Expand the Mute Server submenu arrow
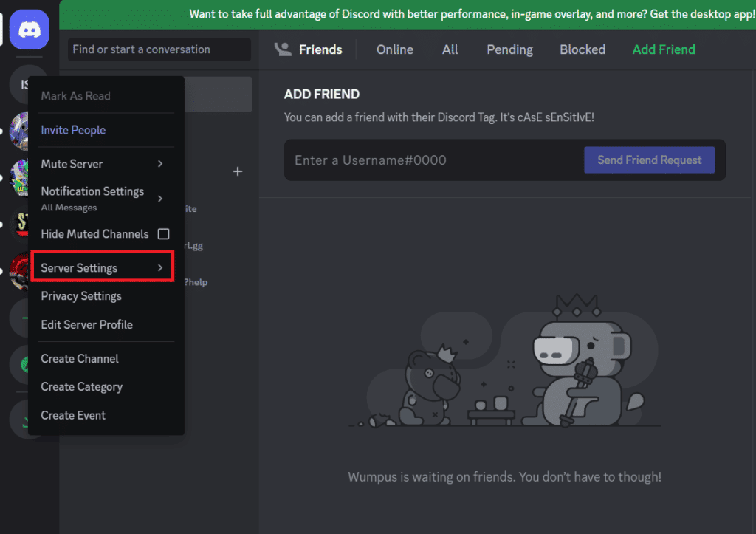 point(160,164)
